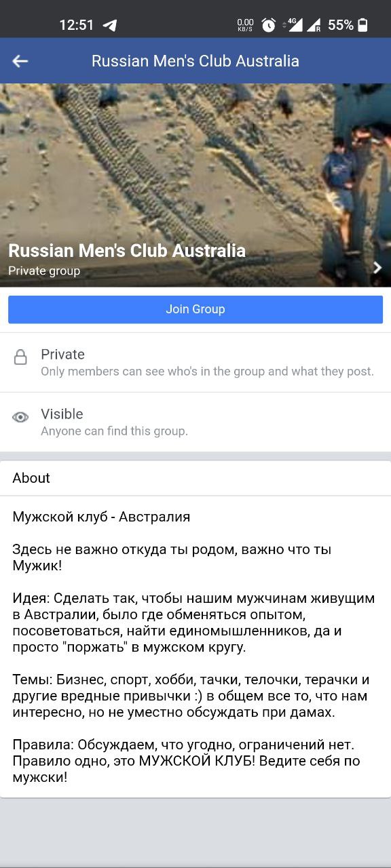Tap the Russian Men's Club Australia header title
The height and width of the screenshot is (868, 391).
tap(195, 61)
